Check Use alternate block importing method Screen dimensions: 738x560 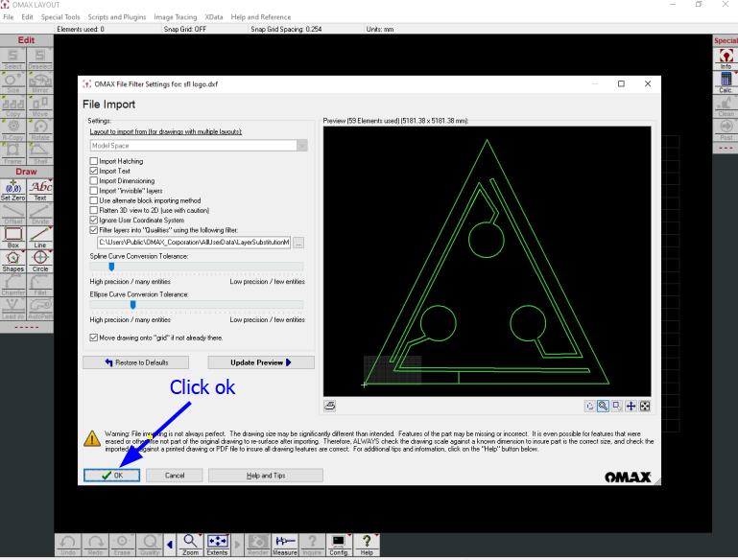(94, 200)
